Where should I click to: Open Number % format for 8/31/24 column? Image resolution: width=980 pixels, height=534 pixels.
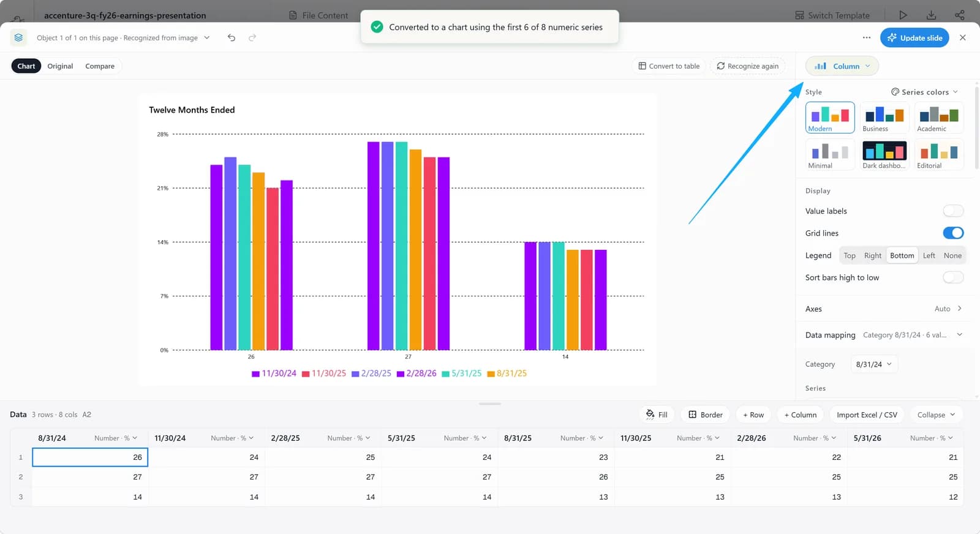point(116,438)
